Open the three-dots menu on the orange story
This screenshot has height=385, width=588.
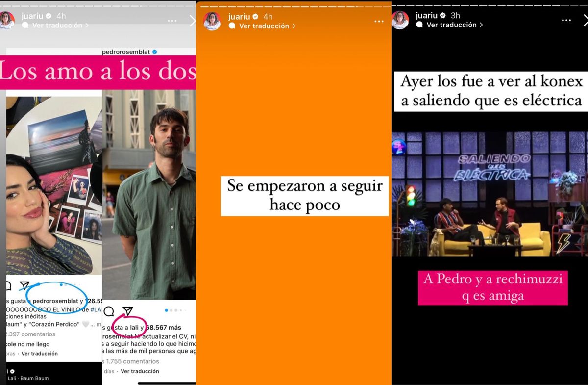[379, 21]
